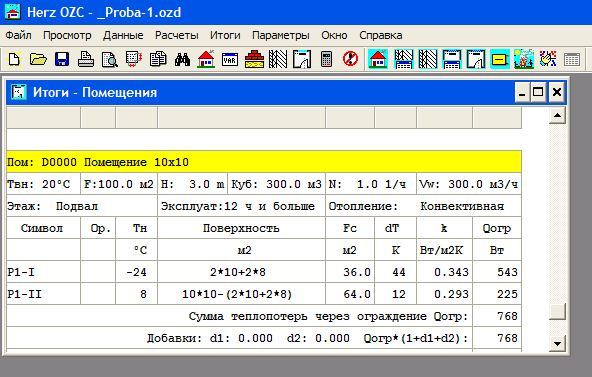Click the scroll up arrow of results window

point(557,115)
